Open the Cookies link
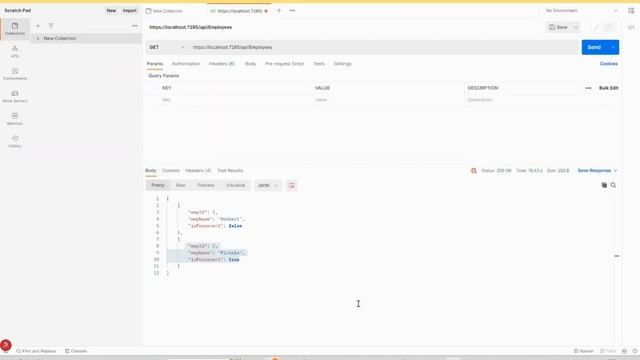Viewport: 640px width, 360px height. point(609,64)
